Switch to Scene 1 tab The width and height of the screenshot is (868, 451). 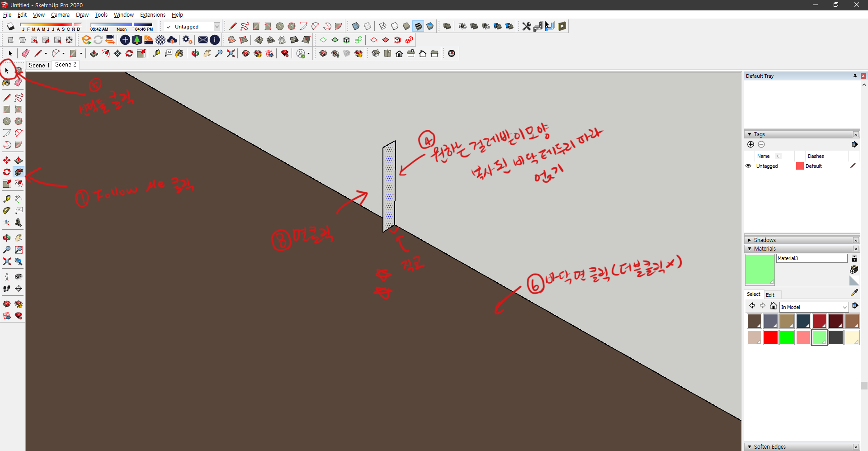pyautogui.click(x=39, y=65)
